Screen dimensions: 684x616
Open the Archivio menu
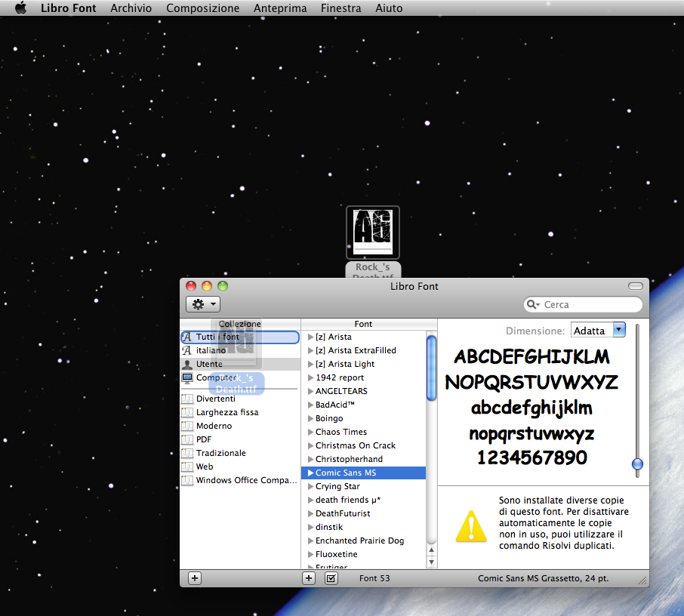[131, 8]
